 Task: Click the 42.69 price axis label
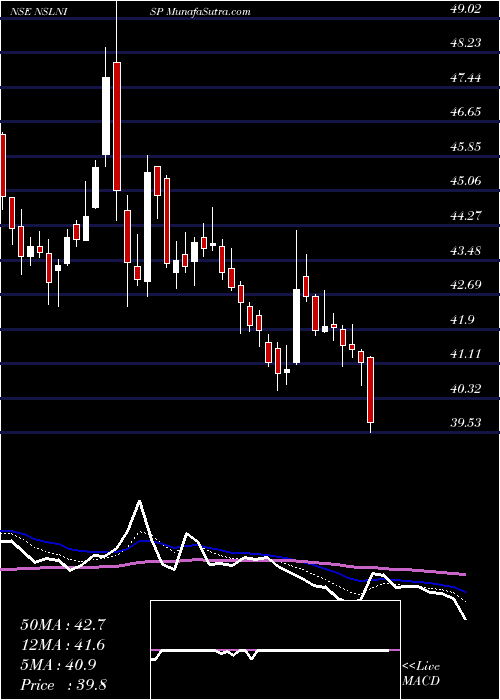466,285
